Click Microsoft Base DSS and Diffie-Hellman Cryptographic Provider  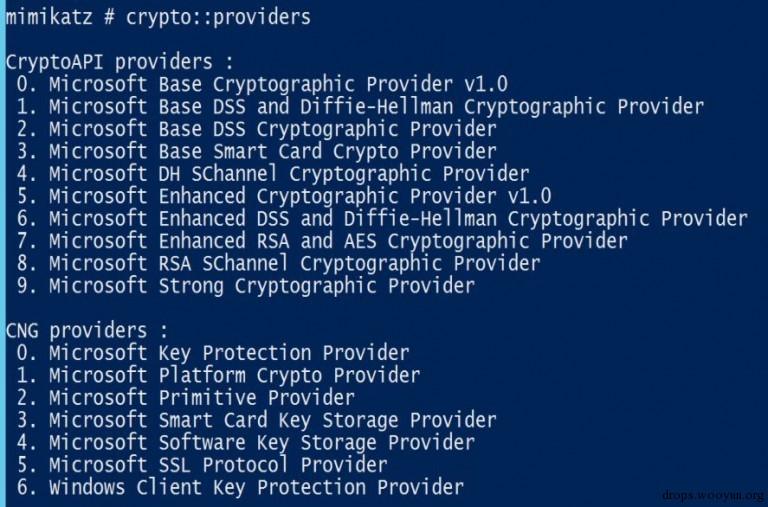(x=376, y=106)
